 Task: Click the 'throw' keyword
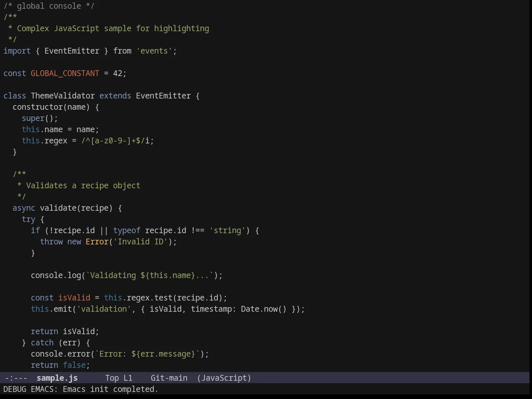51,241
